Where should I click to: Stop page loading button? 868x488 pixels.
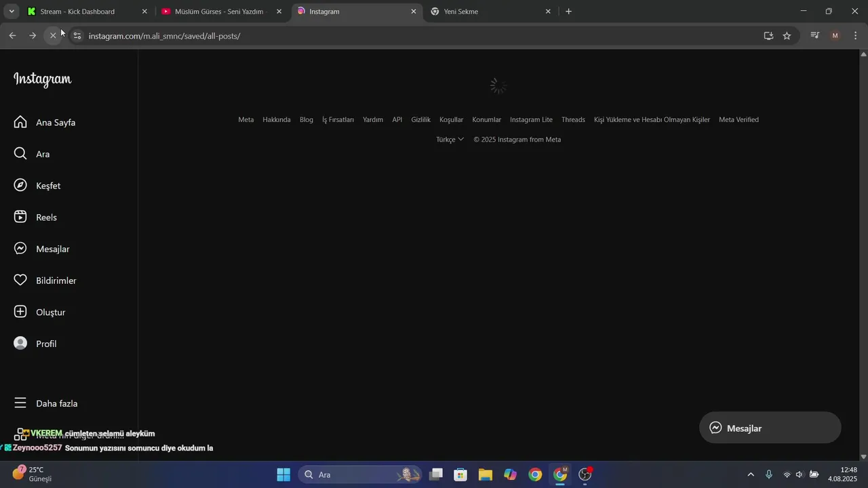53,35
